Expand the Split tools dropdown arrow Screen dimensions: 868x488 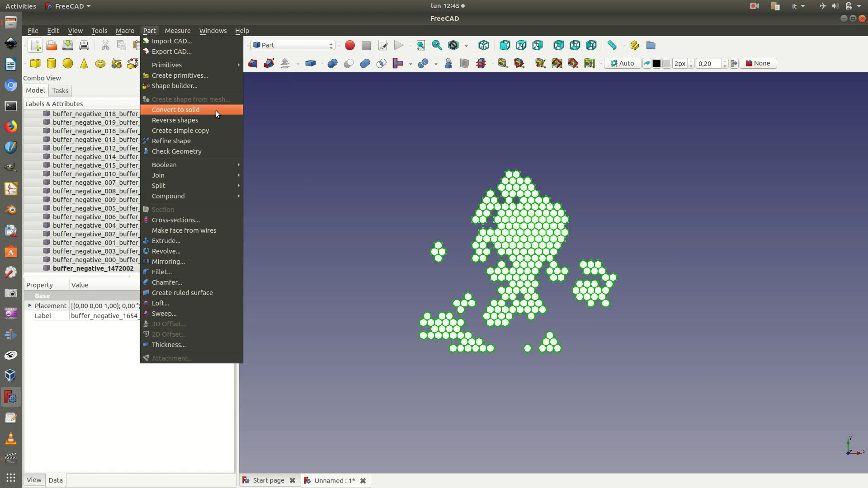pyautogui.click(x=436, y=64)
